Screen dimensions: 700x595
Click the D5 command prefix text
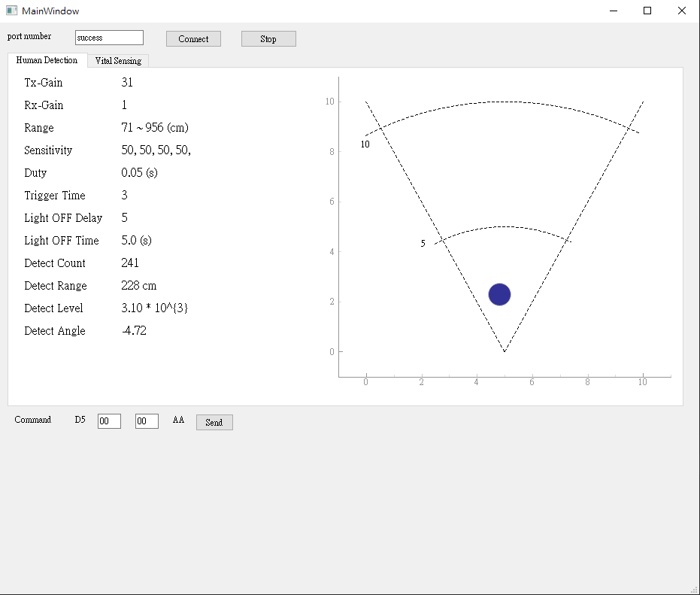coord(80,420)
